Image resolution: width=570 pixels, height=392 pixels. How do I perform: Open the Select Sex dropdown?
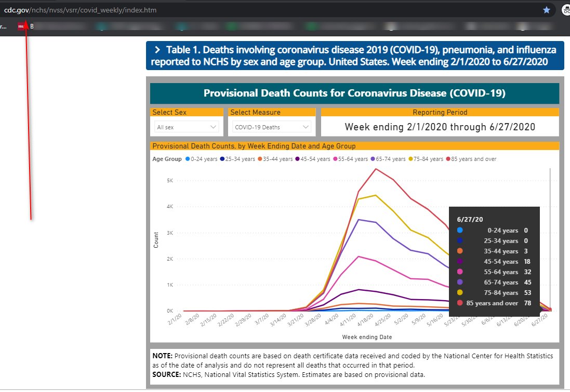click(x=187, y=127)
